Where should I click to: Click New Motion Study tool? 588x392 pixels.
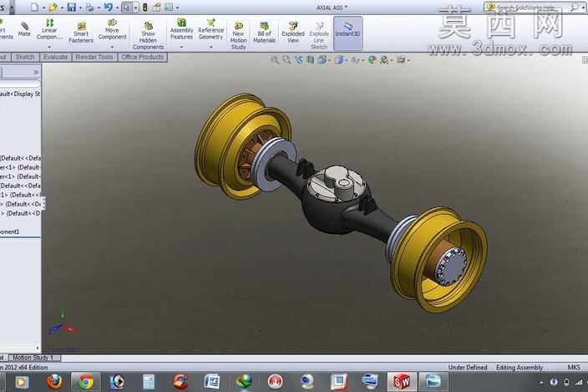239,36
